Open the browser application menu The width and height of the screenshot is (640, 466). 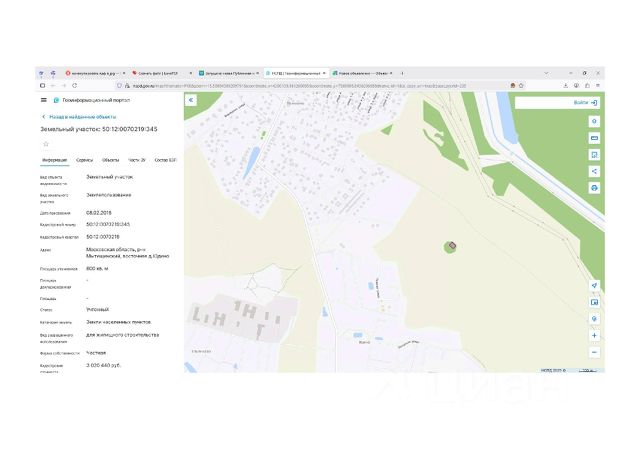tap(598, 86)
